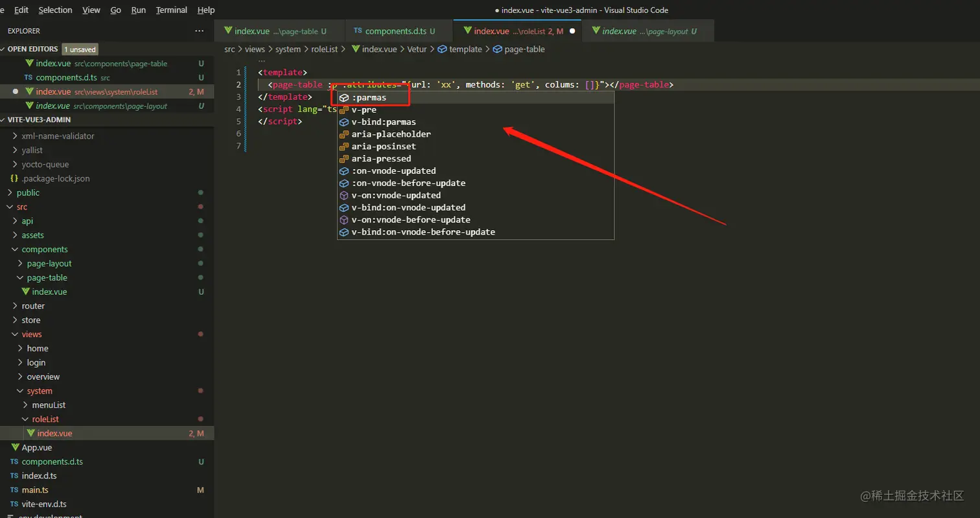The height and width of the screenshot is (518, 980).
Task: Click the TS icon beside index.d.ts
Action: pyautogui.click(x=14, y=476)
